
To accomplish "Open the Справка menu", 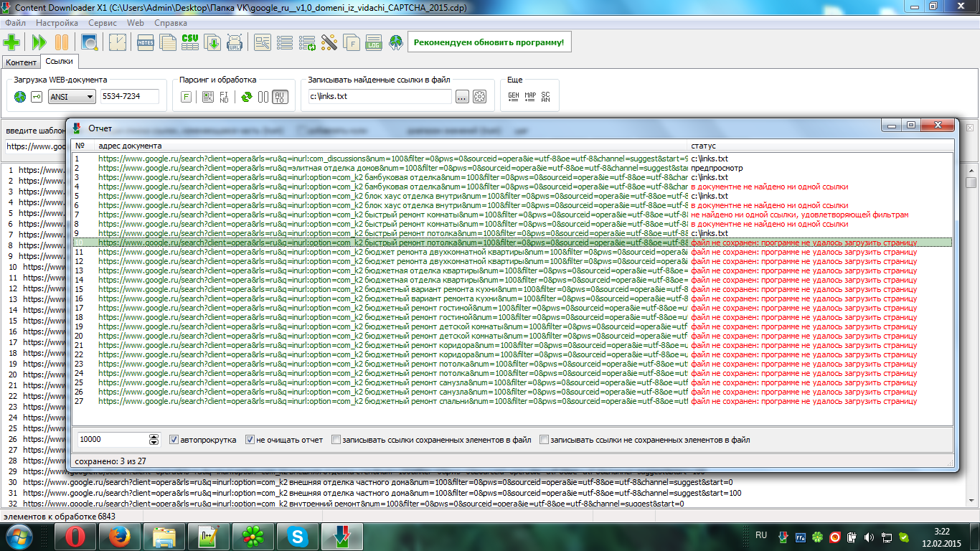I will point(171,23).
